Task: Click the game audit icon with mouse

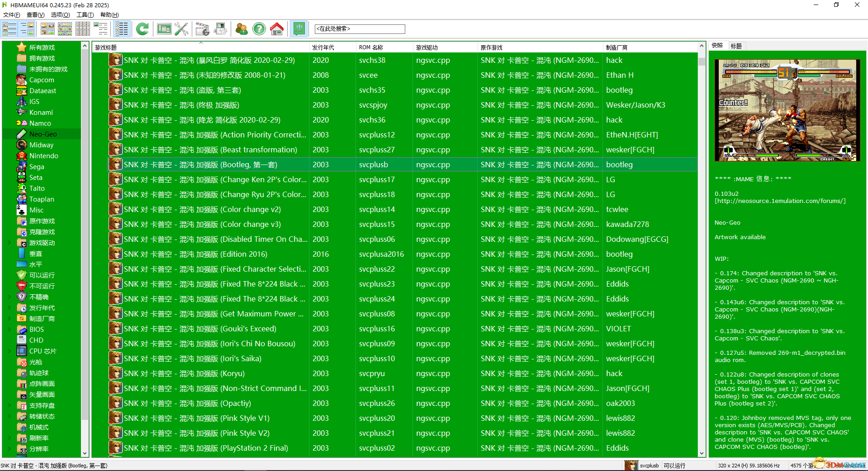Action: [x=221, y=29]
